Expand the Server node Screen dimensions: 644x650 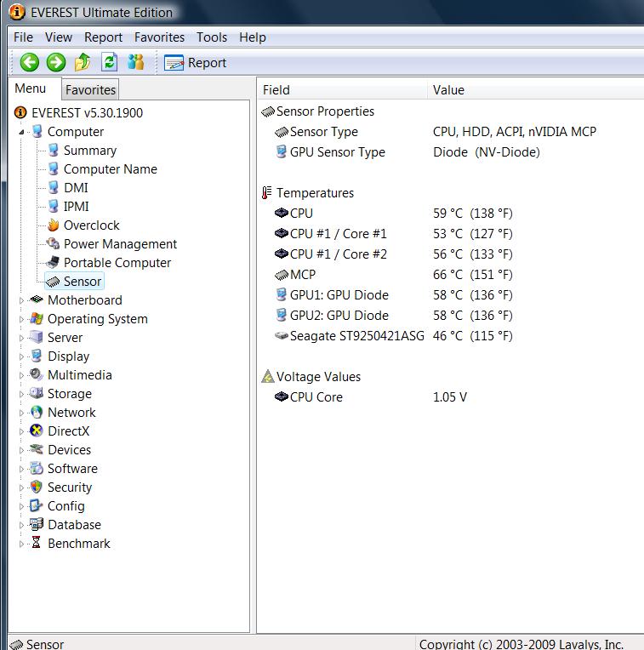click(x=21, y=338)
